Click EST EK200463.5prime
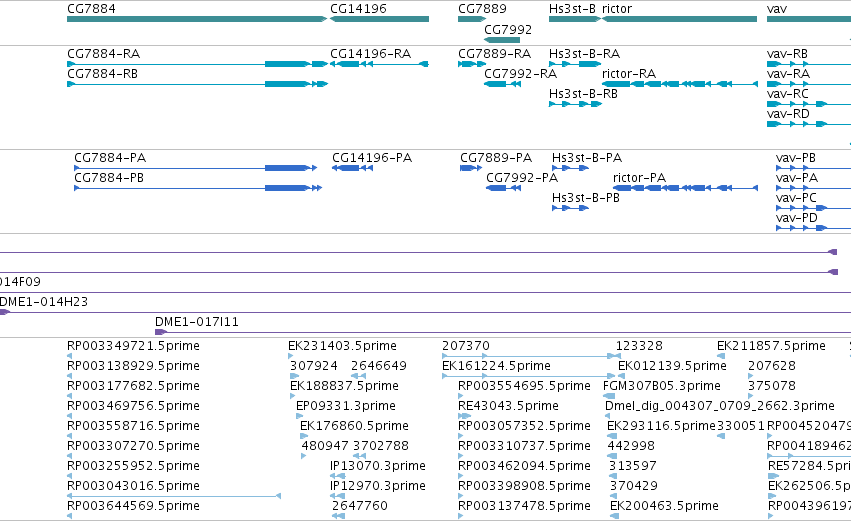851x521 pixels. pos(664,506)
